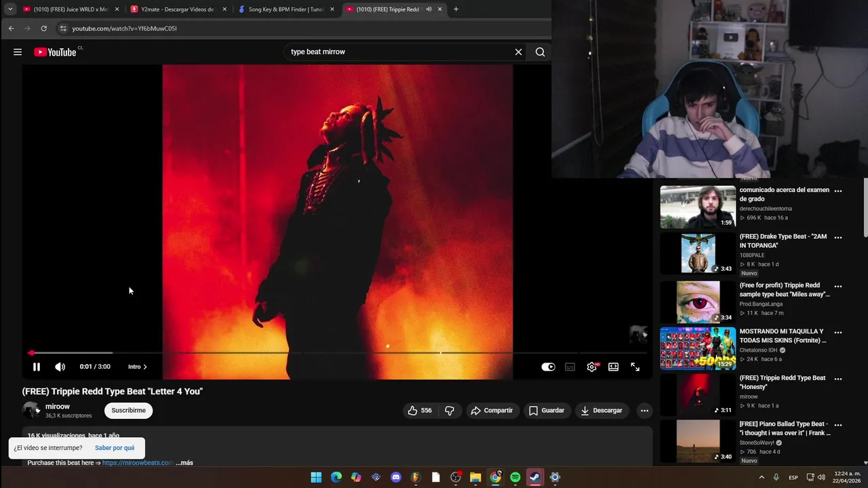Open comunicado acerca del examen thumbnail
The width and height of the screenshot is (868, 488).
tap(698, 207)
